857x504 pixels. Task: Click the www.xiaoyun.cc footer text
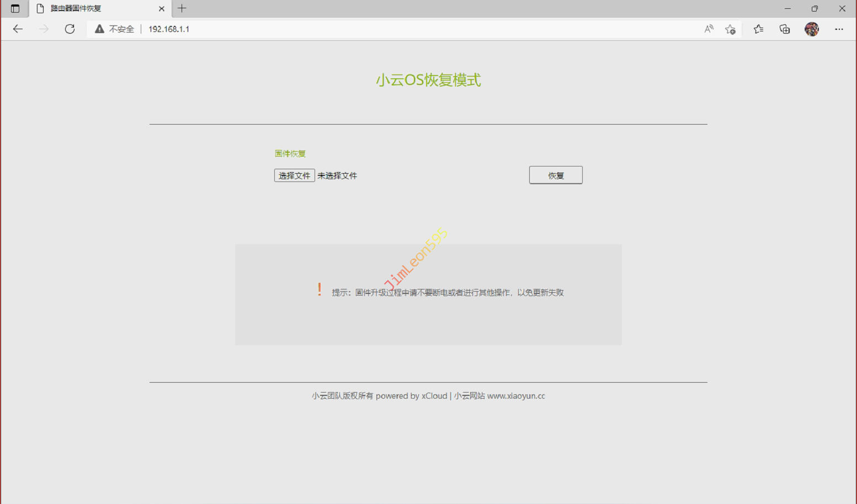click(516, 396)
